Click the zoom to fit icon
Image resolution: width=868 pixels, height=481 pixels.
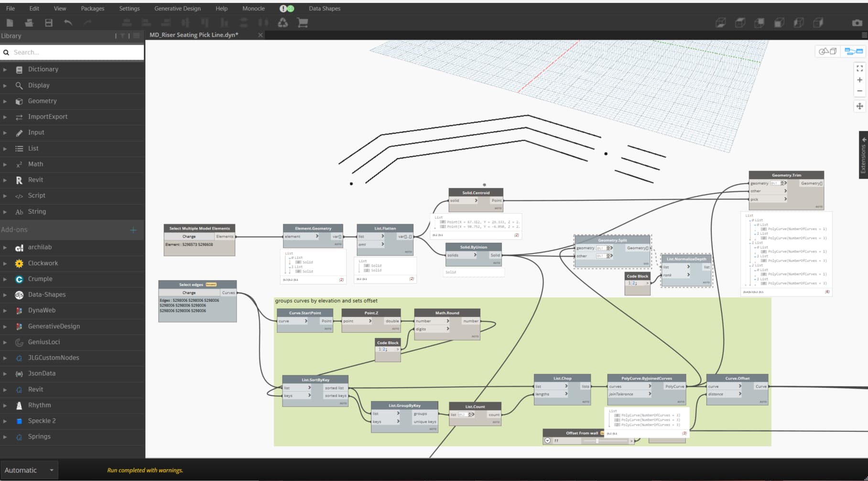coord(859,68)
